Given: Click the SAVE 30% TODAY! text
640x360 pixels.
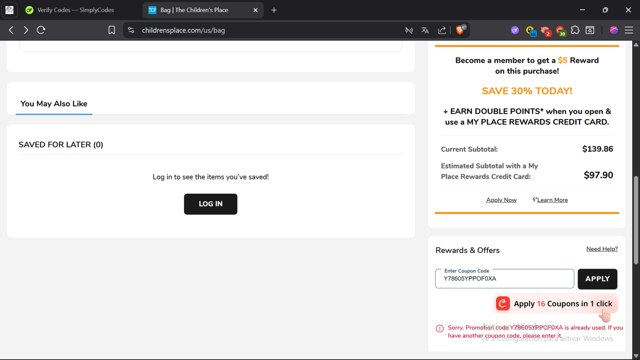Looking at the screenshot, I should tap(527, 91).
